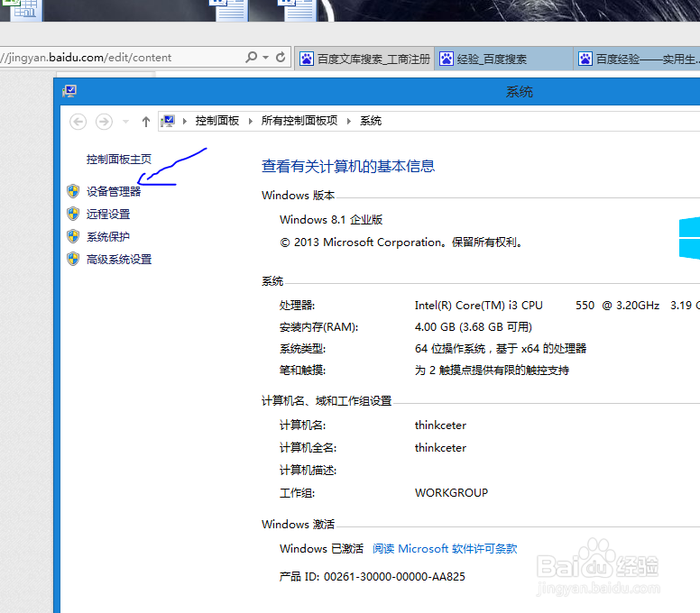This screenshot has width=700, height=613.
Task: Click the Forward arrow in System window
Action: click(104, 122)
